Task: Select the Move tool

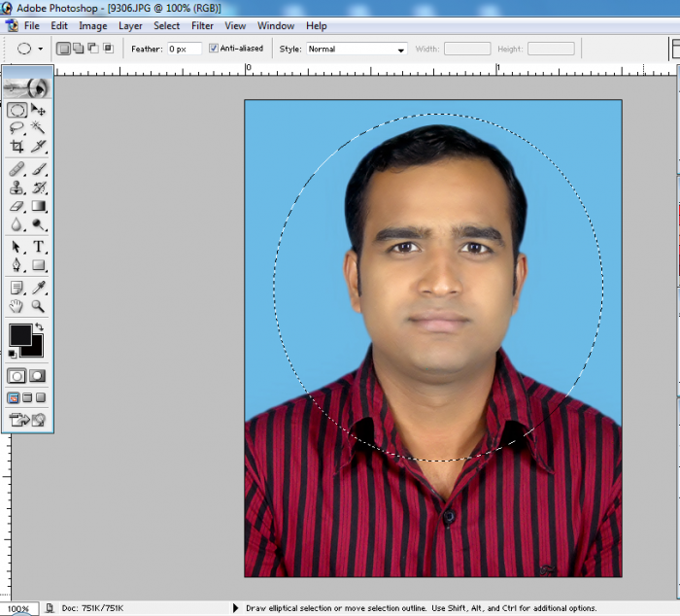Action: 39,110
